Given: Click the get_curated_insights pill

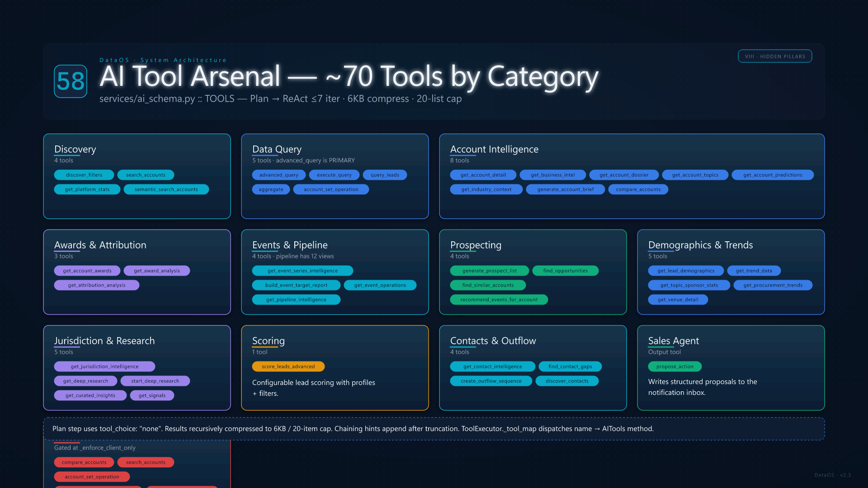Looking at the screenshot, I should 90,395.
